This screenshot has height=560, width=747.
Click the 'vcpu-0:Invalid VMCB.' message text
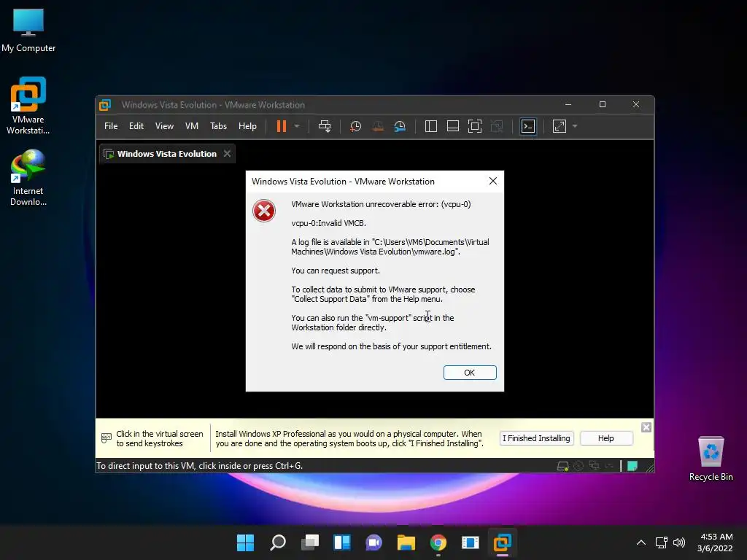(x=329, y=223)
